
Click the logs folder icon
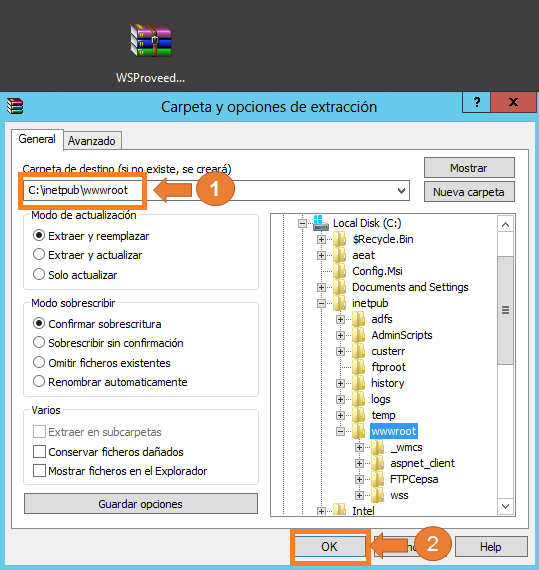tap(358, 399)
